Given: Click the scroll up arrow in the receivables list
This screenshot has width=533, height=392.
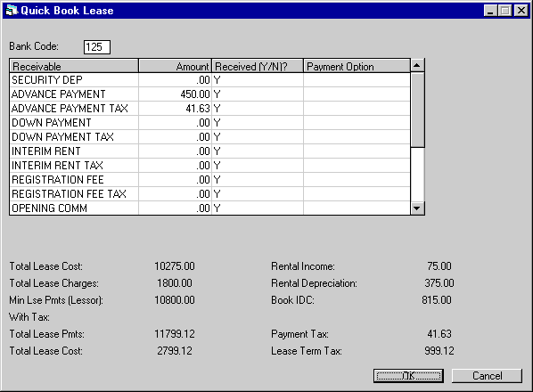Looking at the screenshot, I should pyautogui.click(x=417, y=65).
